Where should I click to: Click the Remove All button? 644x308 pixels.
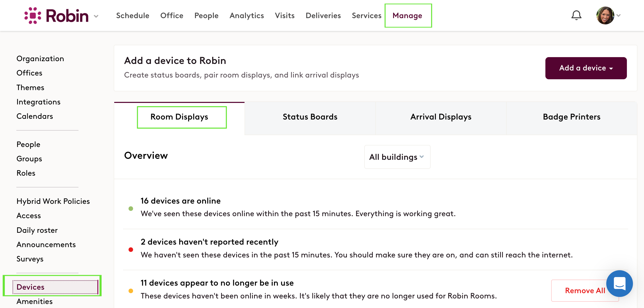[x=585, y=290]
